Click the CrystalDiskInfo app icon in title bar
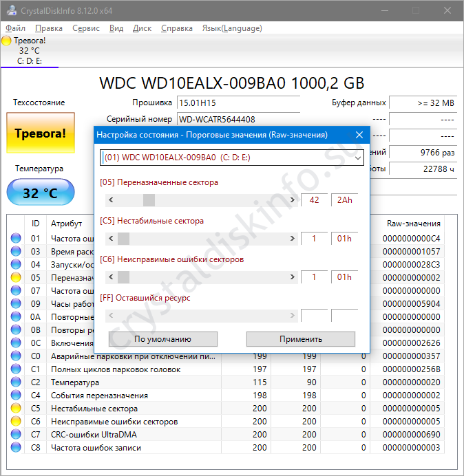464x476 pixels. (x=12, y=10)
